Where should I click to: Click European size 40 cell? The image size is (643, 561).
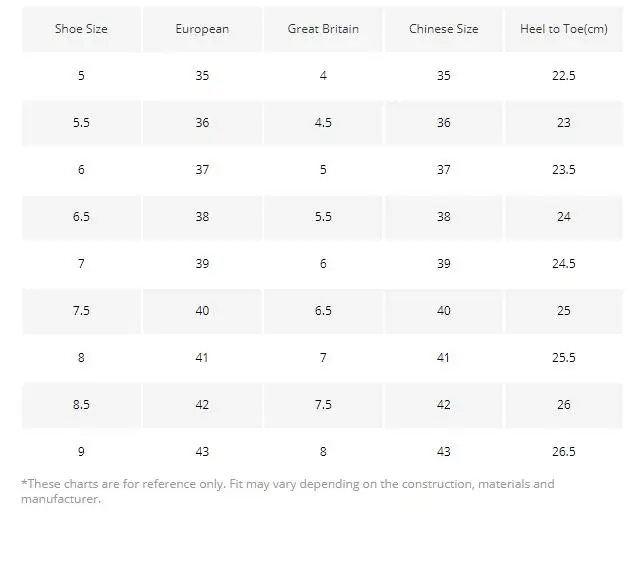tap(202, 311)
